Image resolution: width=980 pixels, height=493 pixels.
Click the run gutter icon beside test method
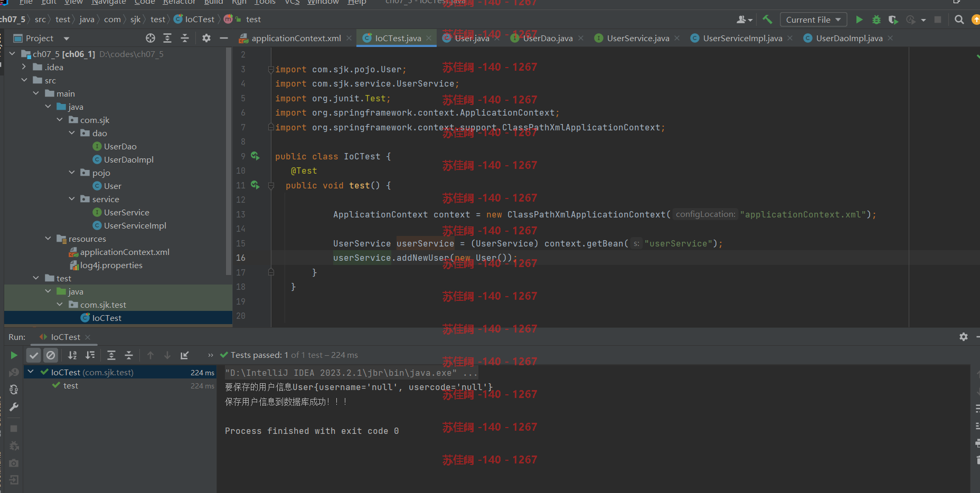(255, 185)
